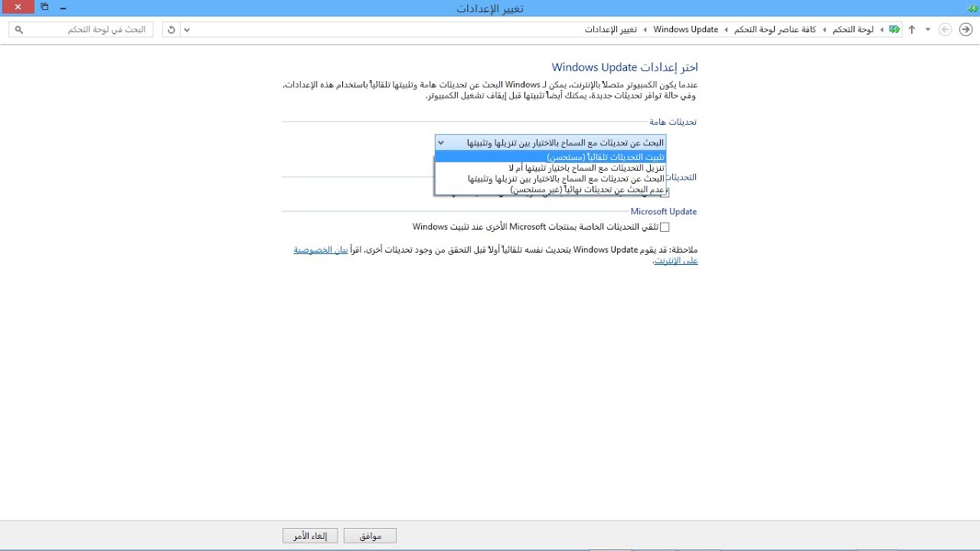
Task: Expand arrow after كافة عناصر لوحة التحكم
Action: tap(726, 30)
